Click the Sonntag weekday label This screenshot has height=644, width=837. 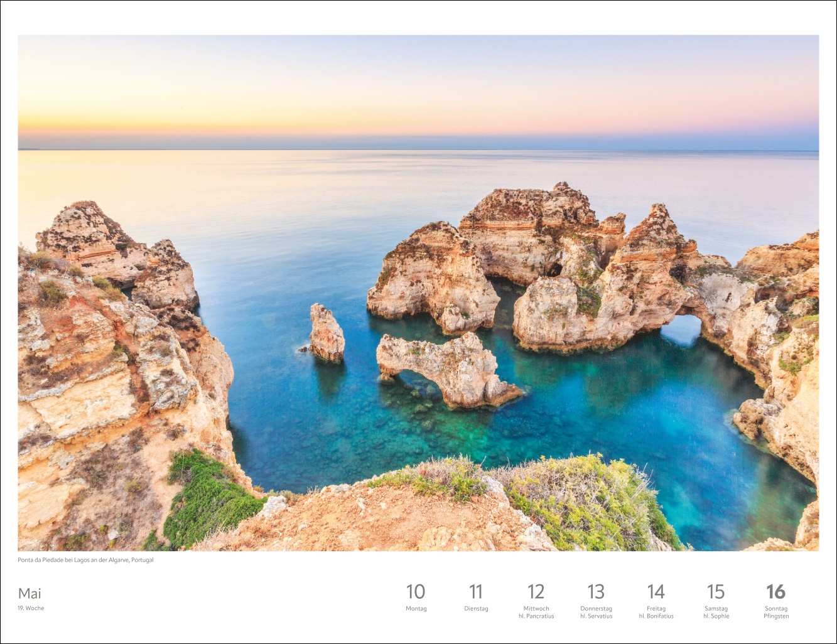[x=776, y=608]
